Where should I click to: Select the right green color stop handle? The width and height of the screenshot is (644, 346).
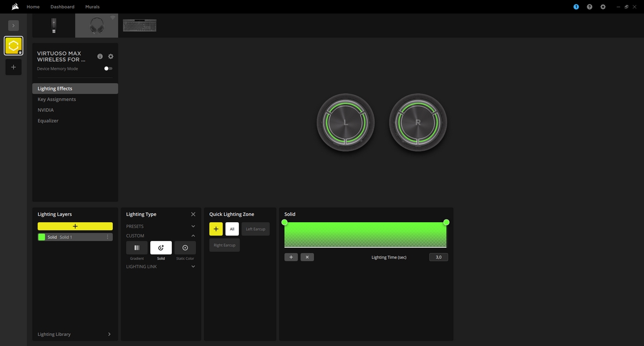point(446,222)
